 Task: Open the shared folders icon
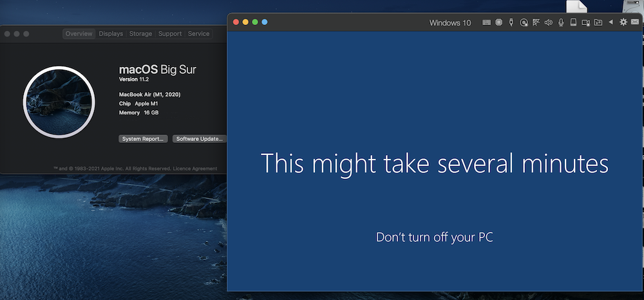click(598, 23)
